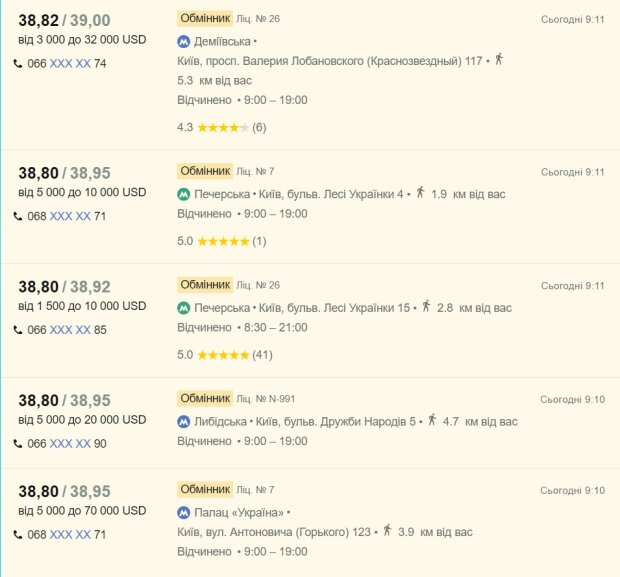Click the walking icon beside 4.7 км від вас

pos(432,420)
